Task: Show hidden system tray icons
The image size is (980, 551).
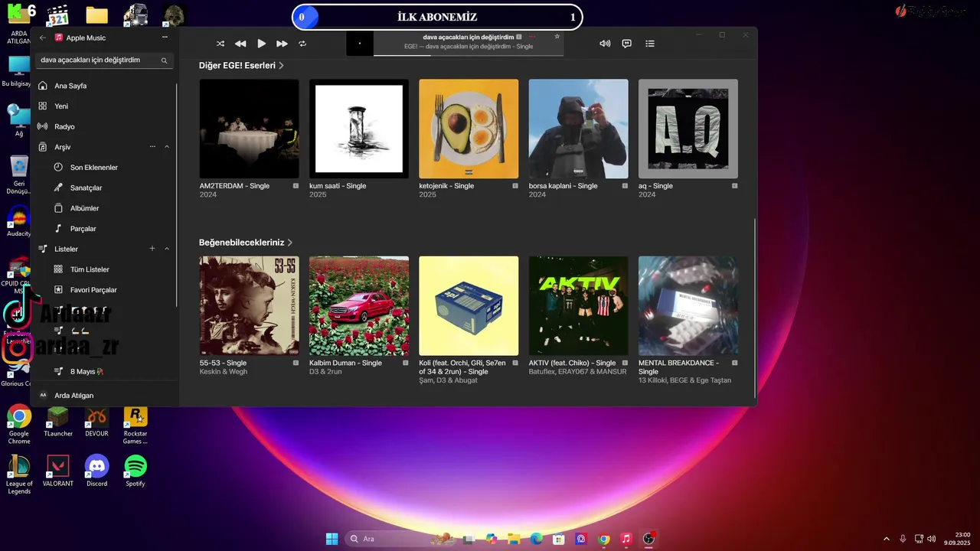Action: pos(887,539)
